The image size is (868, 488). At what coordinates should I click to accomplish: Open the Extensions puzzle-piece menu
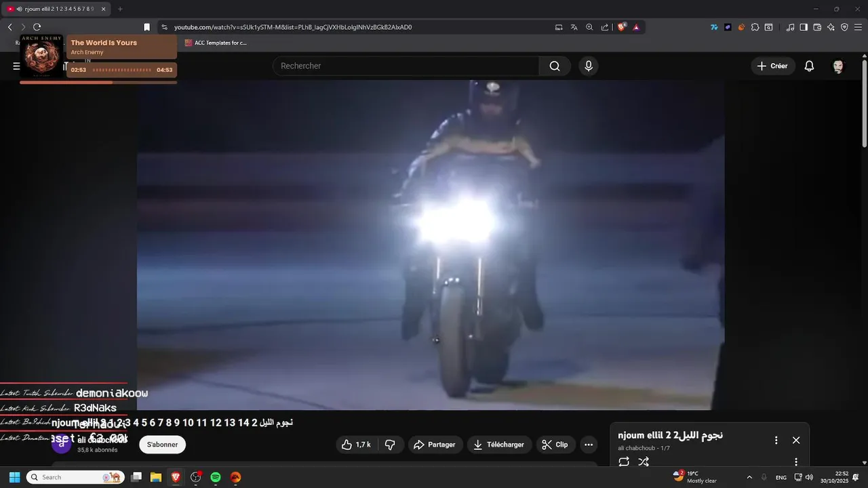(x=755, y=27)
